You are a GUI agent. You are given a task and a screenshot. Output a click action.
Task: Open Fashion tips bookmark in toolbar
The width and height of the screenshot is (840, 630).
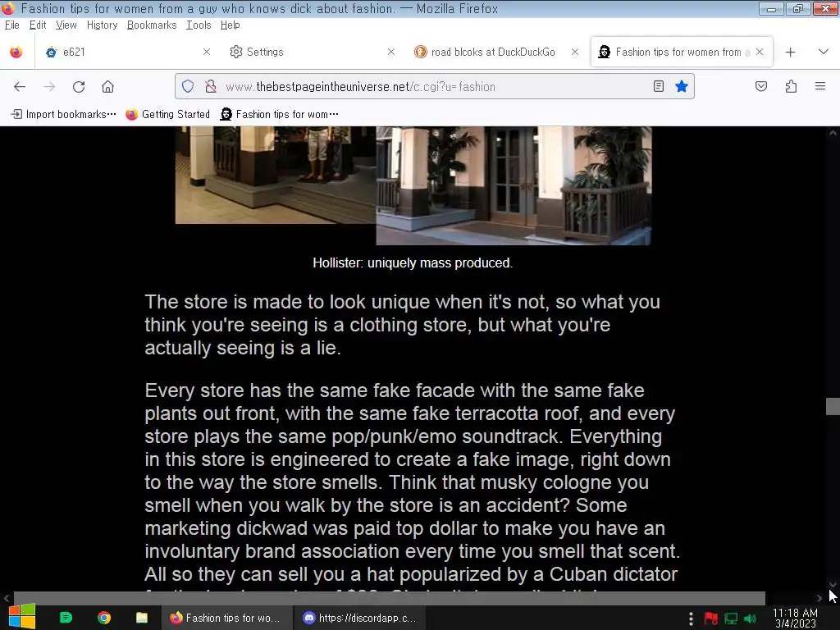[280, 114]
